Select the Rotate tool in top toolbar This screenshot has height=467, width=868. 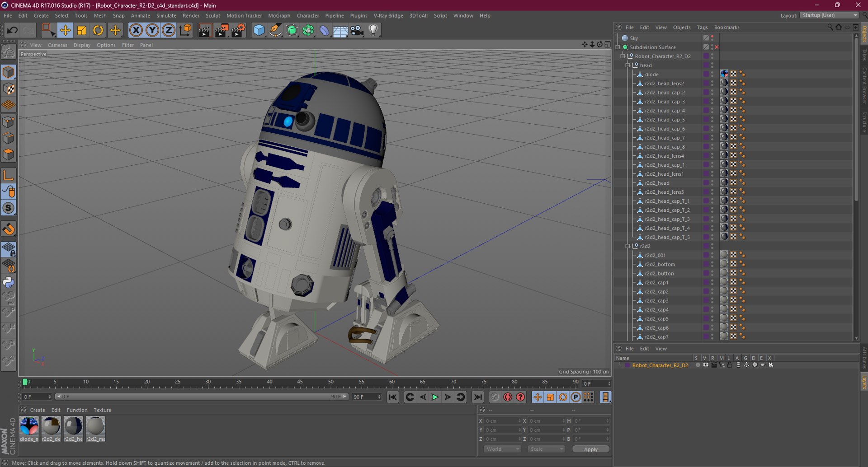point(98,30)
